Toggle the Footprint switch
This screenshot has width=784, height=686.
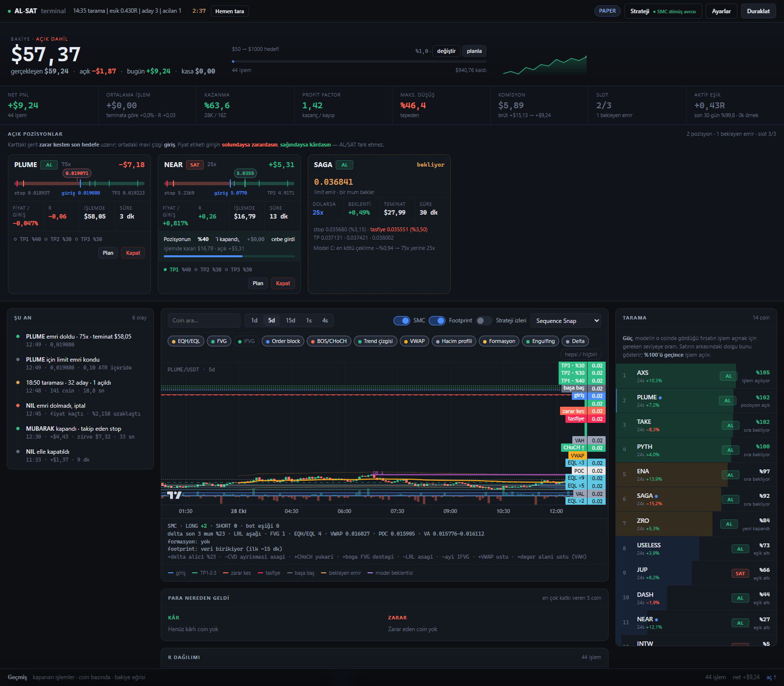(437, 320)
